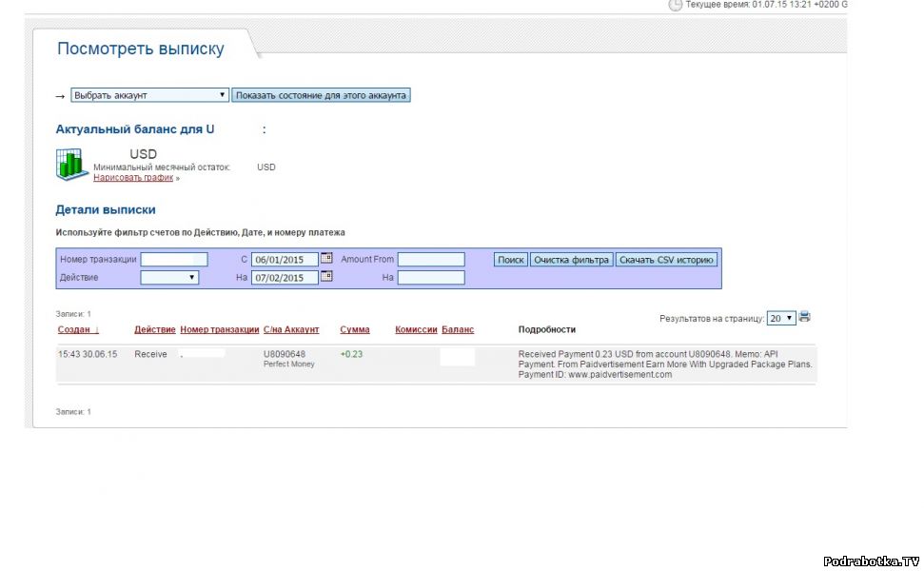Select the 'Посмотреть выписку' tab

[x=141, y=49]
